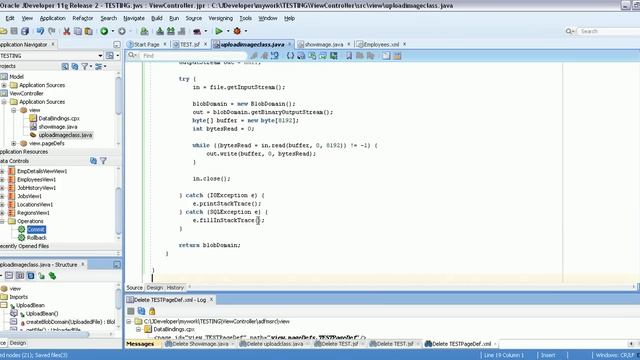Undo the last edit via toolbar
Viewport: 640px width, 360px height.
[40, 31]
